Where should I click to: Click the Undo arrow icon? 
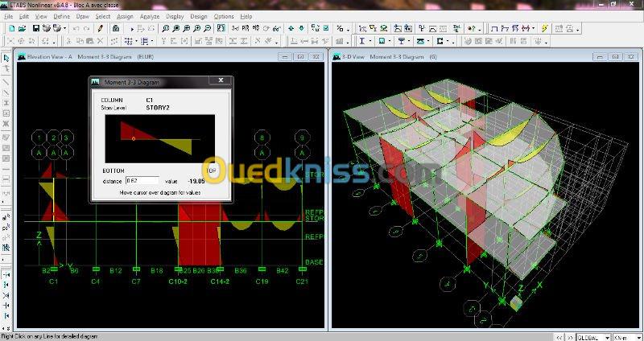76,28
